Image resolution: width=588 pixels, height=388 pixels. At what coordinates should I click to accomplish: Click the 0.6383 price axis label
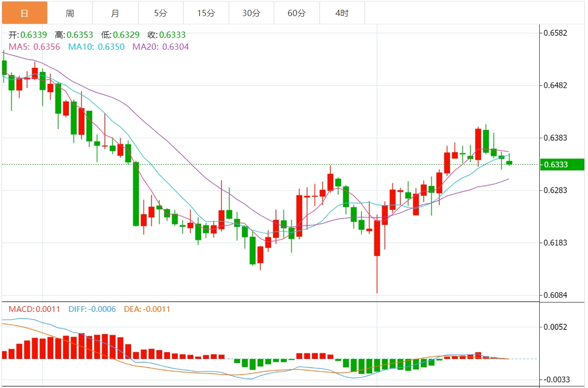coord(556,138)
